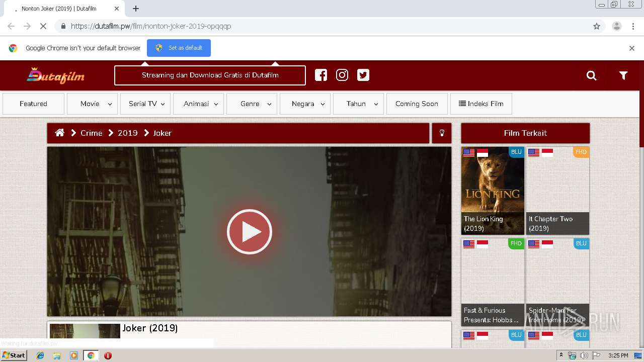
Task: Open the Dutafilm Instagram page
Action: pyautogui.click(x=342, y=75)
